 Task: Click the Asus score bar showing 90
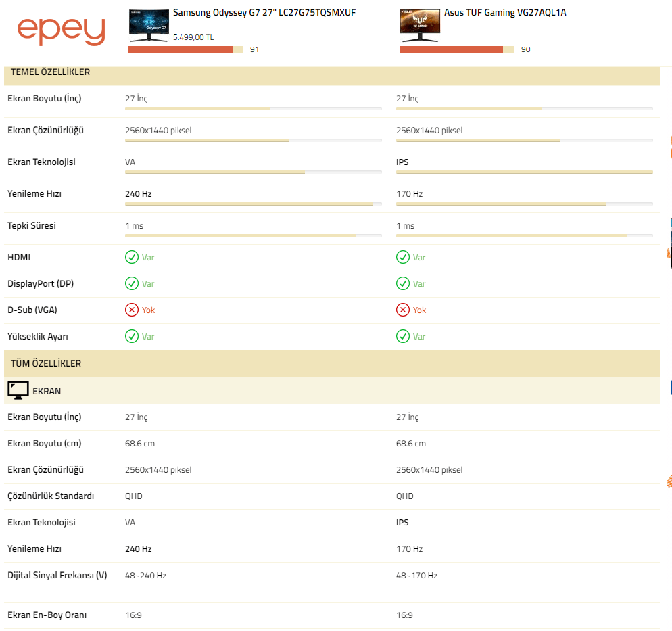457,49
